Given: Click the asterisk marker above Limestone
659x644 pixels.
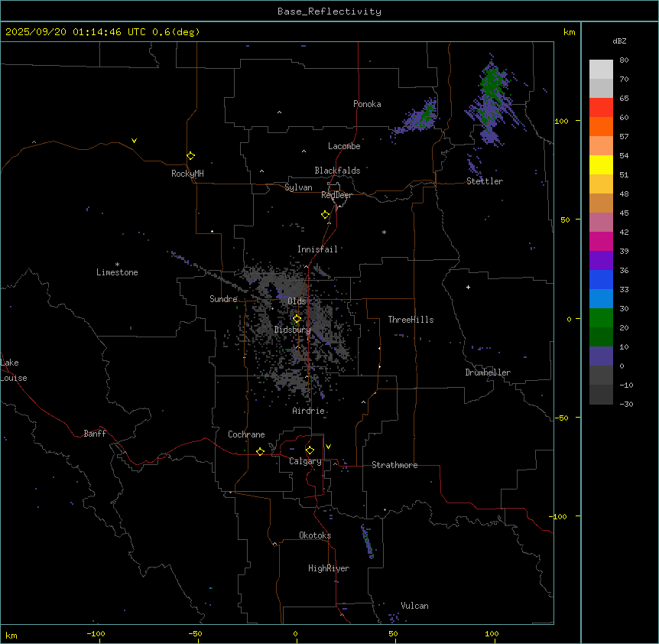Looking at the screenshot, I should [x=117, y=264].
